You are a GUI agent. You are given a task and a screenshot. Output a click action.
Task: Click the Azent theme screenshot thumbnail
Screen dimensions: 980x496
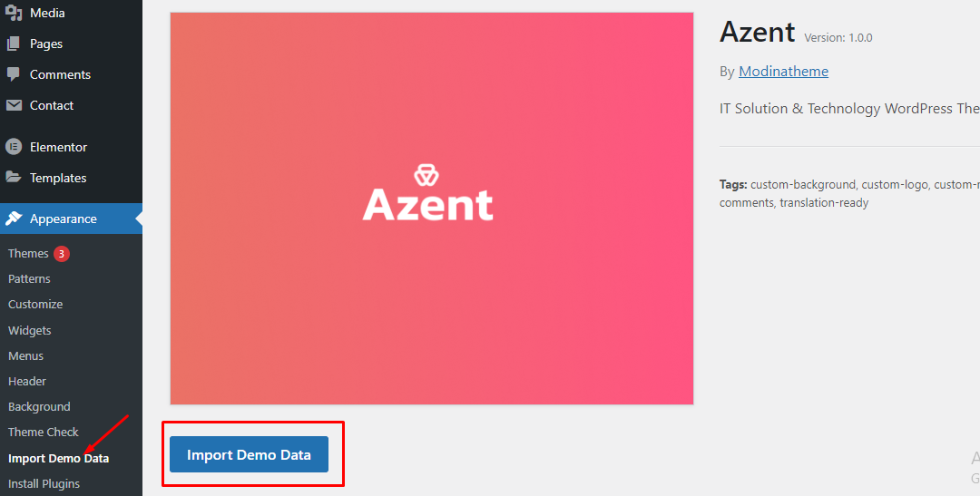point(432,208)
